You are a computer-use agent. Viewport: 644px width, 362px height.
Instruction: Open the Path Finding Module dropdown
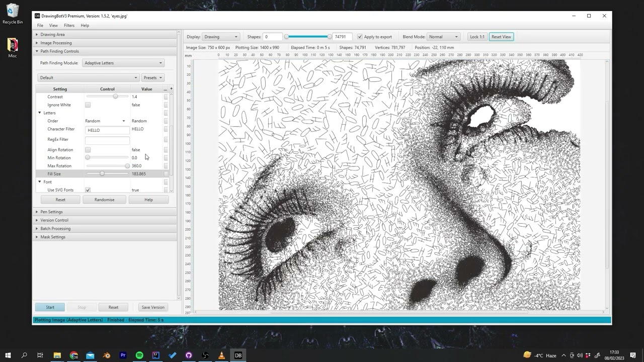point(123,63)
